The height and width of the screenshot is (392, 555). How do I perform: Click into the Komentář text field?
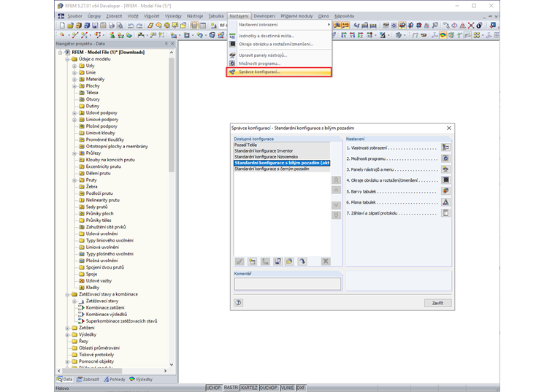[288, 284]
